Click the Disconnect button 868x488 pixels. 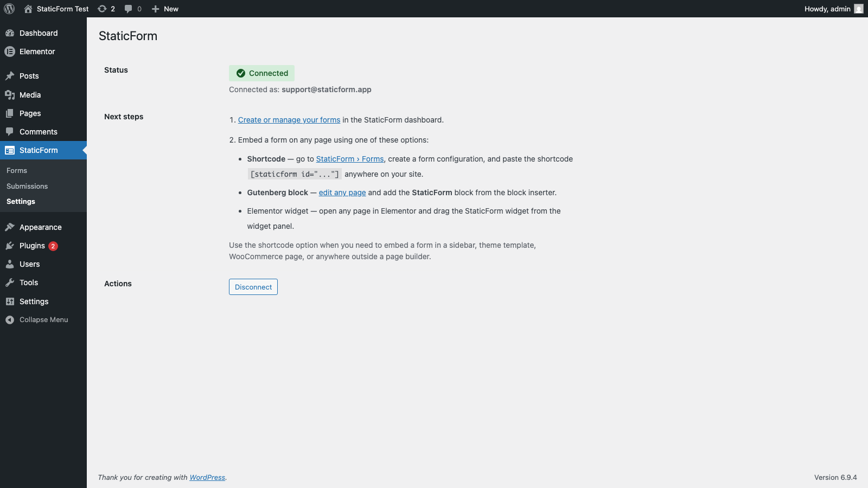pyautogui.click(x=253, y=287)
